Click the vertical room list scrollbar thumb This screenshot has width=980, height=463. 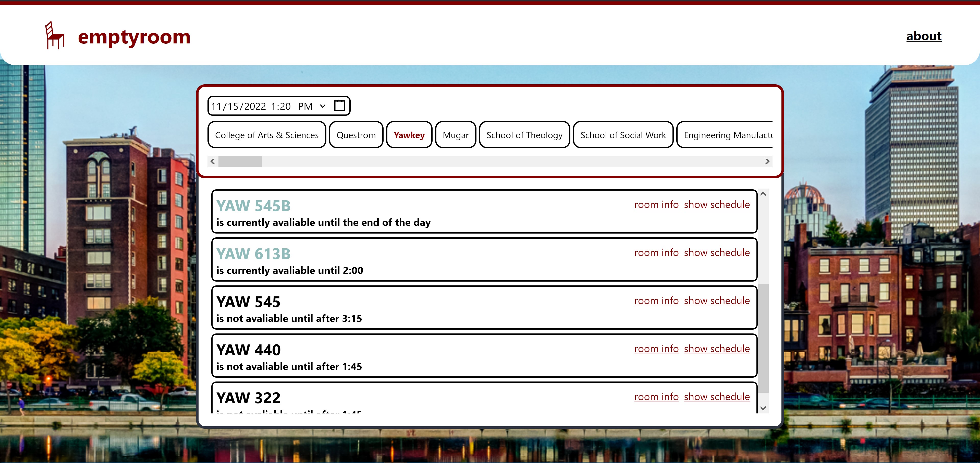[x=763, y=338]
